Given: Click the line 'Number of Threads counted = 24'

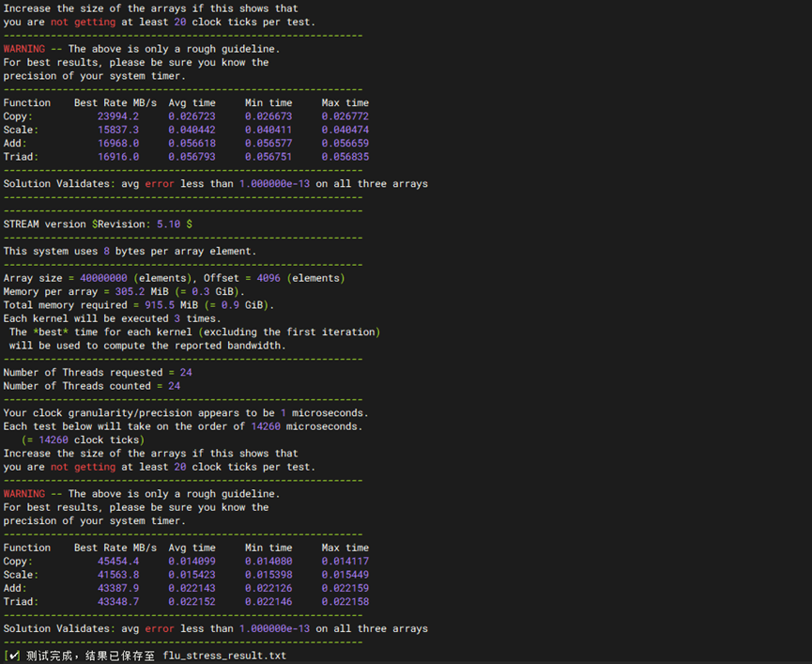Looking at the screenshot, I should coord(92,386).
